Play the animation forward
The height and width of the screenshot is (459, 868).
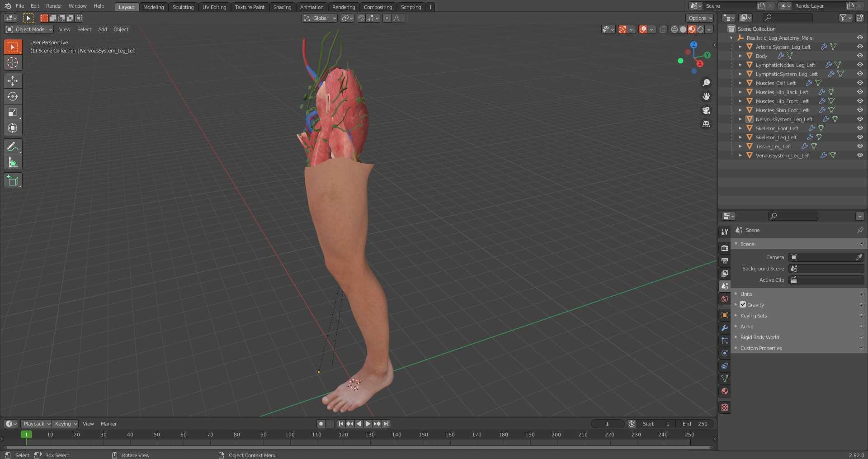coord(368,424)
